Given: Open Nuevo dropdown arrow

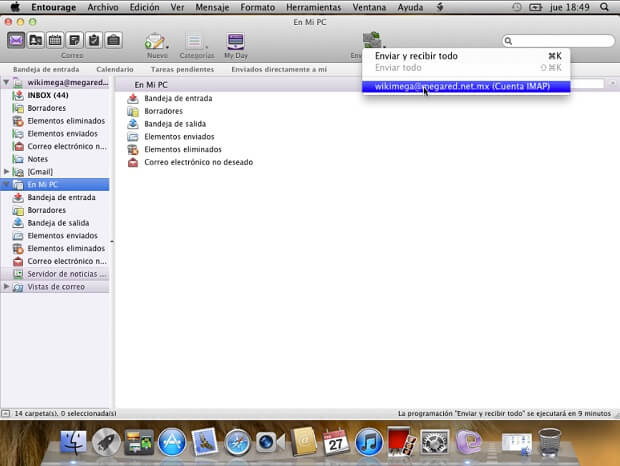Looking at the screenshot, I should click(x=167, y=47).
